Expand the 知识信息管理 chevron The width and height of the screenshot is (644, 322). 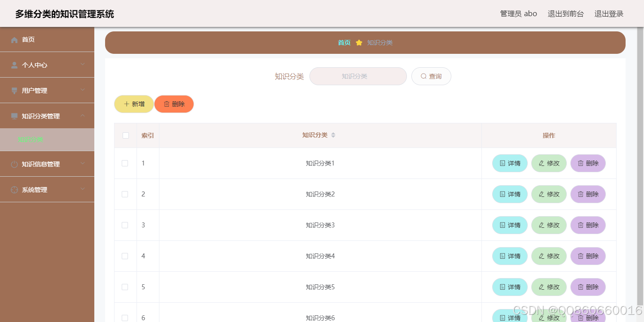tap(83, 164)
